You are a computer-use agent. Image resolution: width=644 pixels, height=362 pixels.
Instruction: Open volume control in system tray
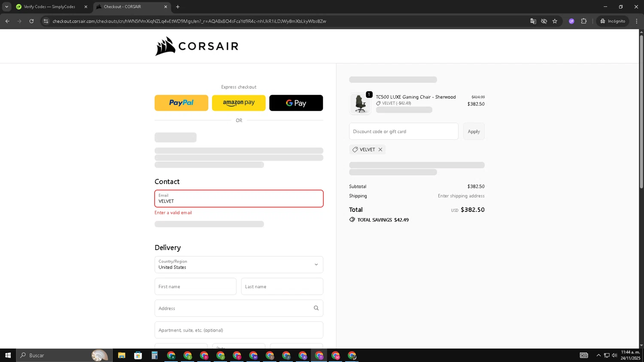click(614, 355)
